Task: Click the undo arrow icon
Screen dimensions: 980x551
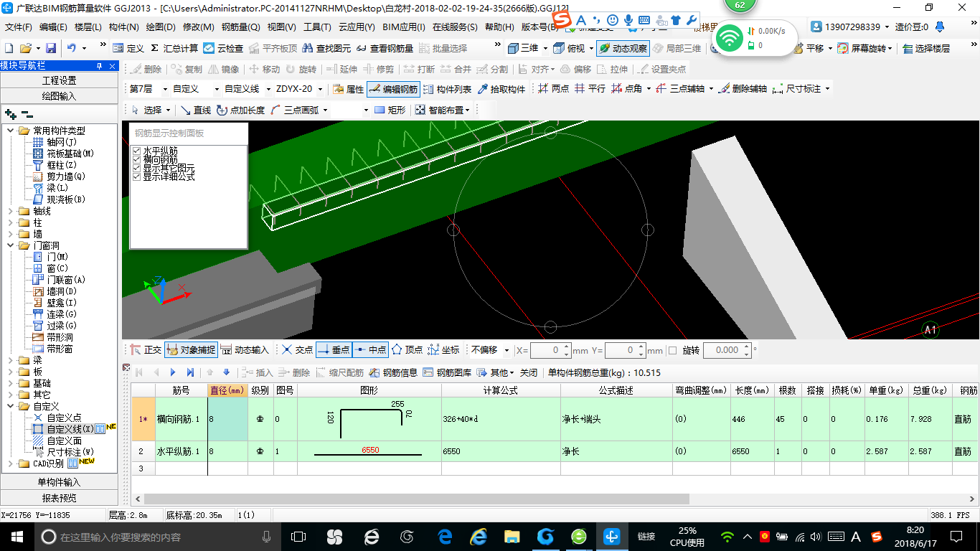Action: point(71,48)
